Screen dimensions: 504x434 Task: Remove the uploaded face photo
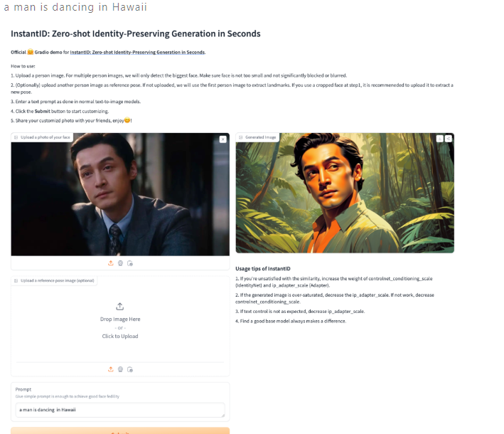[222, 139]
